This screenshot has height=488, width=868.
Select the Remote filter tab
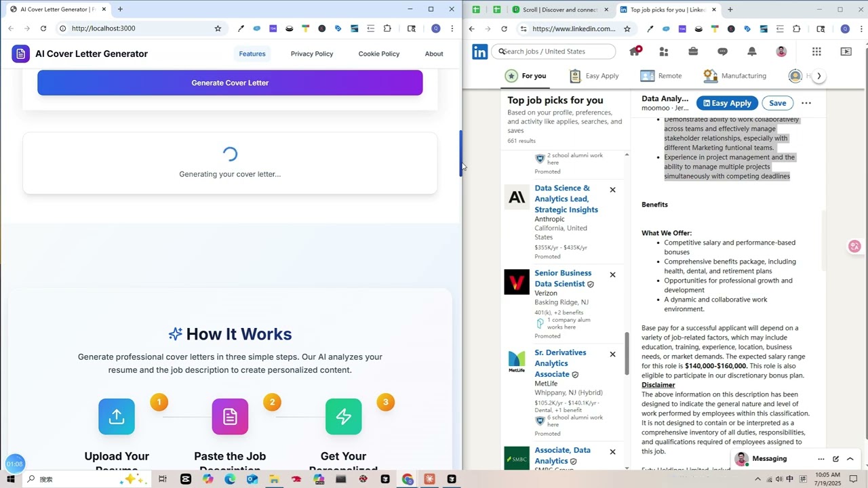pos(661,76)
